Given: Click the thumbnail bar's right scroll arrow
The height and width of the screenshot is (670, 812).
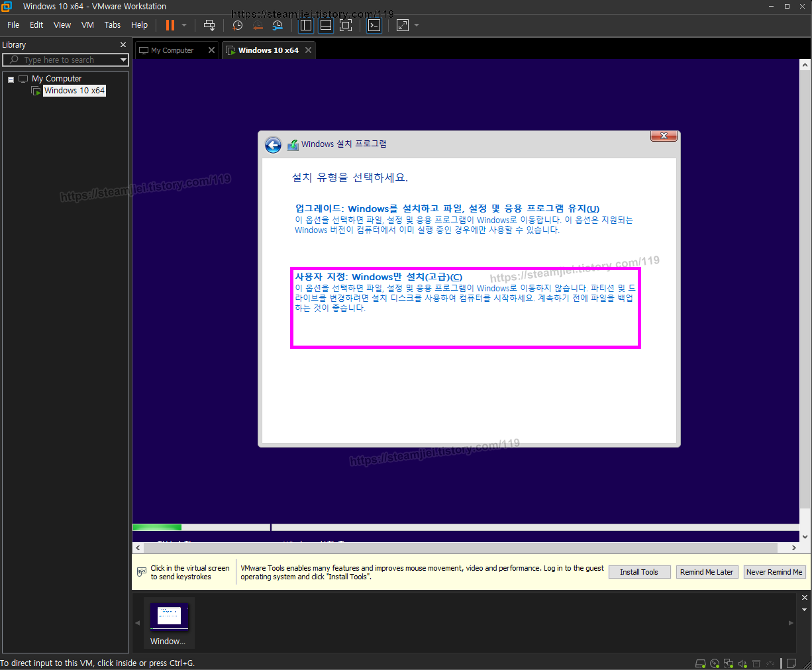Looking at the screenshot, I should point(791,623).
